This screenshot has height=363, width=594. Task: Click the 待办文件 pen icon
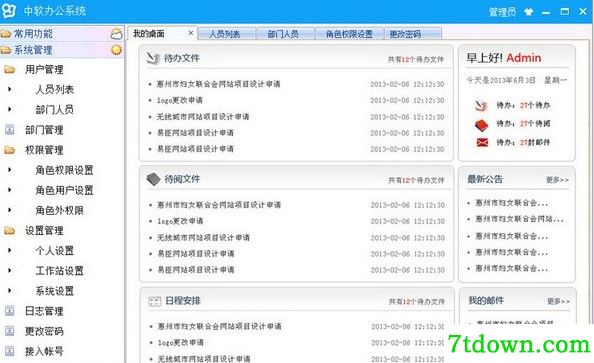click(x=153, y=58)
